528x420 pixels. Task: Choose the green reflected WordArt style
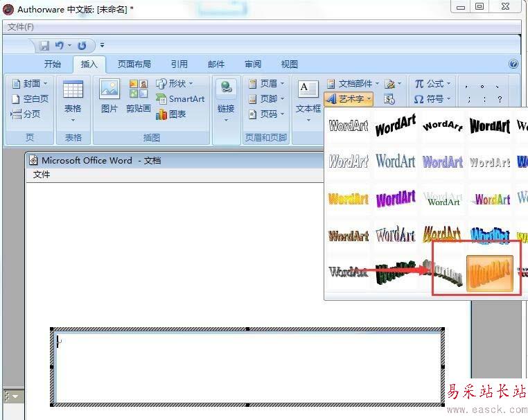pyautogui.click(x=443, y=199)
